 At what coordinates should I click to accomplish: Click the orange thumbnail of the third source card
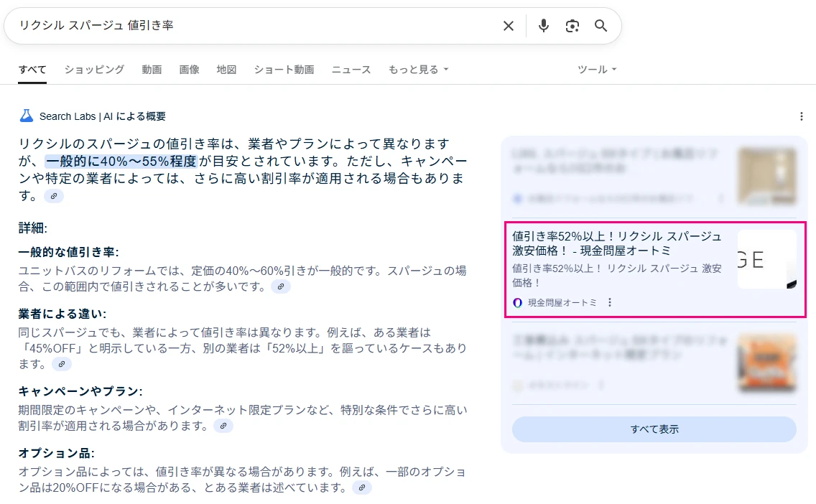(767, 363)
